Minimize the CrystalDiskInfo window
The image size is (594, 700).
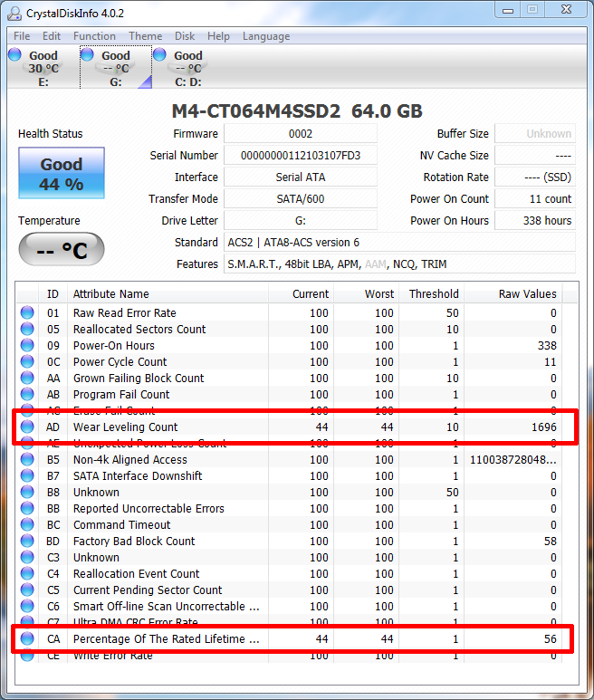point(508,10)
